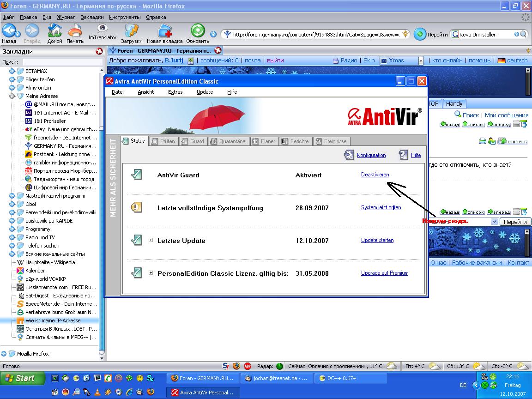This screenshot has height=399, width=532.
Task: Expand the Letztes Update row
Action: pyautogui.click(x=151, y=240)
